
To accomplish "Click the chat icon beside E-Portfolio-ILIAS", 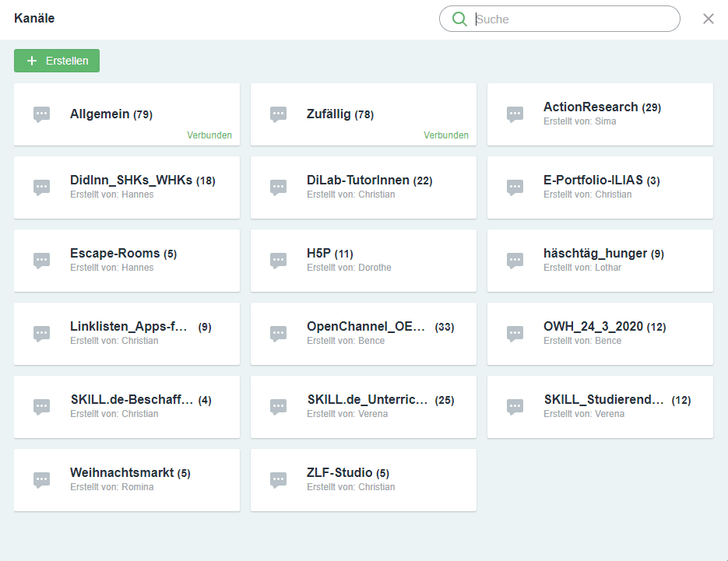I will coord(515,188).
